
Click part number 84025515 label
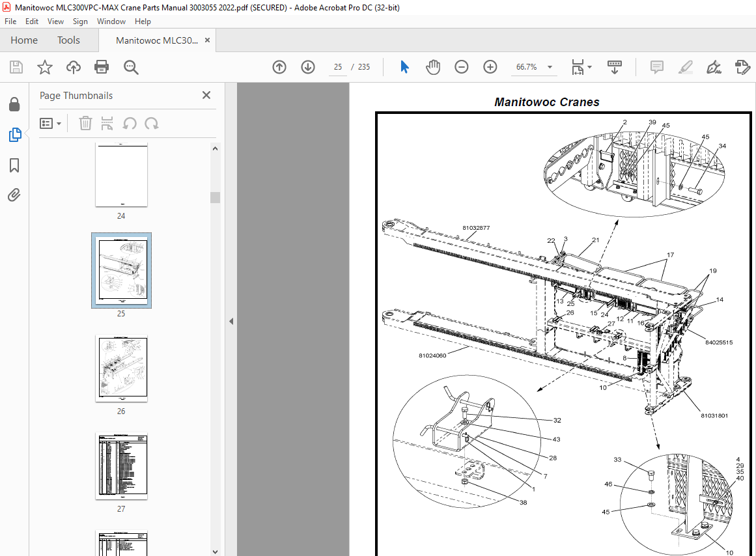click(x=719, y=342)
